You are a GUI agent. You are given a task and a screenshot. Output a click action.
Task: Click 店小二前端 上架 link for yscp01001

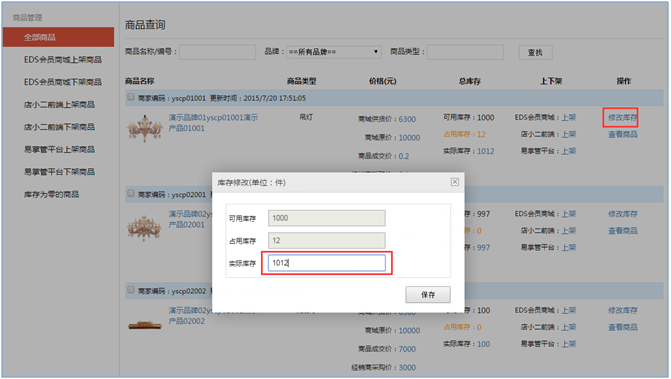(x=568, y=134)
